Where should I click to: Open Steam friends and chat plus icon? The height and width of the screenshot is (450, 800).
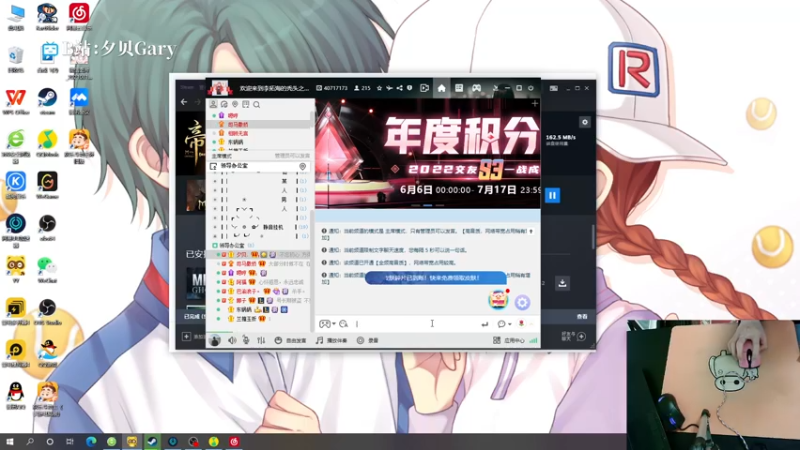tap(581, 337)
